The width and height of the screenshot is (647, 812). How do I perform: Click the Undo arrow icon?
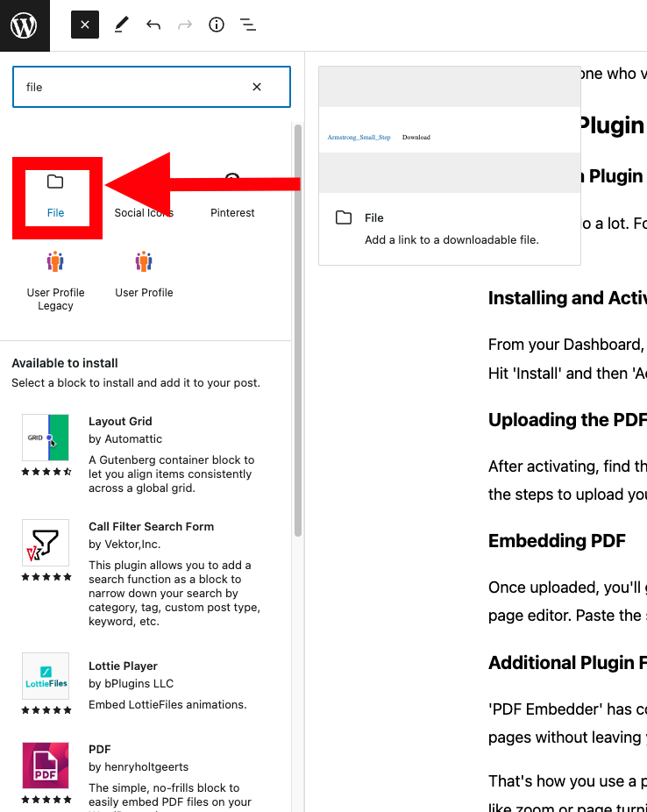(153, 25)
